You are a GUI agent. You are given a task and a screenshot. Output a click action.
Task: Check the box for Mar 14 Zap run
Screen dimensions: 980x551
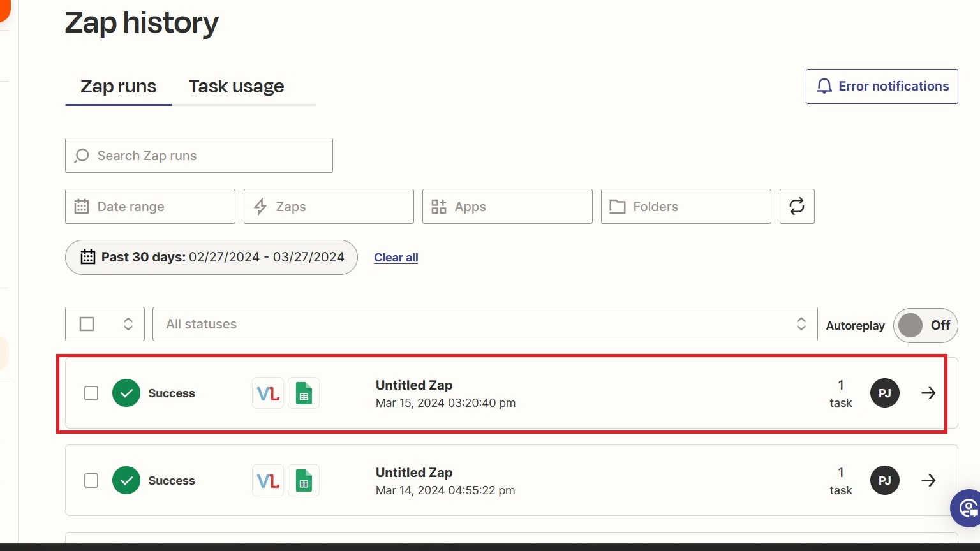click(x=91, y=480)
